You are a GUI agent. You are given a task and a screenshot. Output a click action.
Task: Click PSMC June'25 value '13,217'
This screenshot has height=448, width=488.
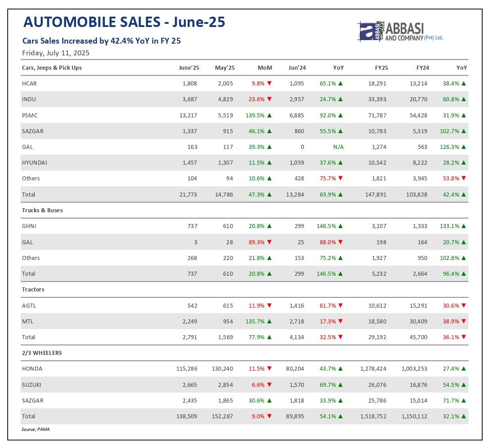(188, 116)
